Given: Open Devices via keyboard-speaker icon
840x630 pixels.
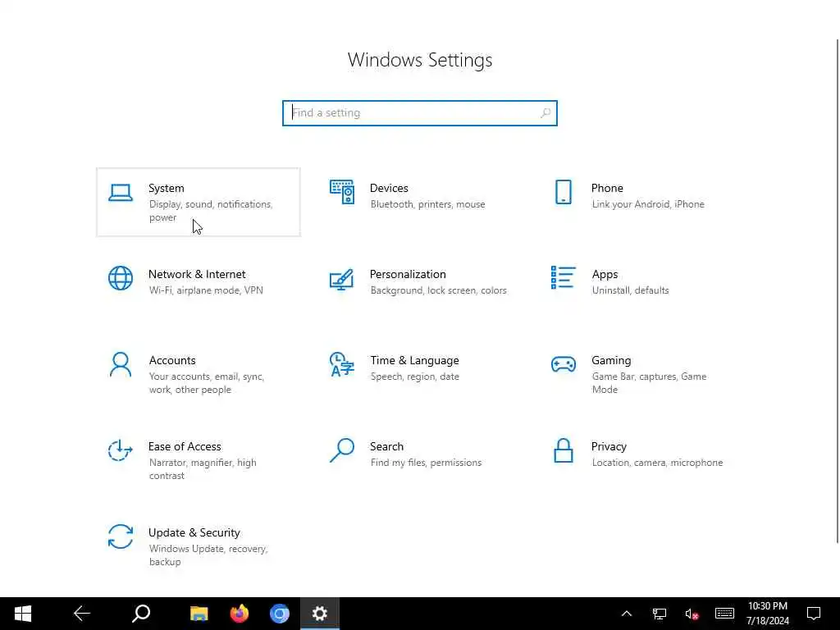Looking at the screenshot, I should [342, 192].
